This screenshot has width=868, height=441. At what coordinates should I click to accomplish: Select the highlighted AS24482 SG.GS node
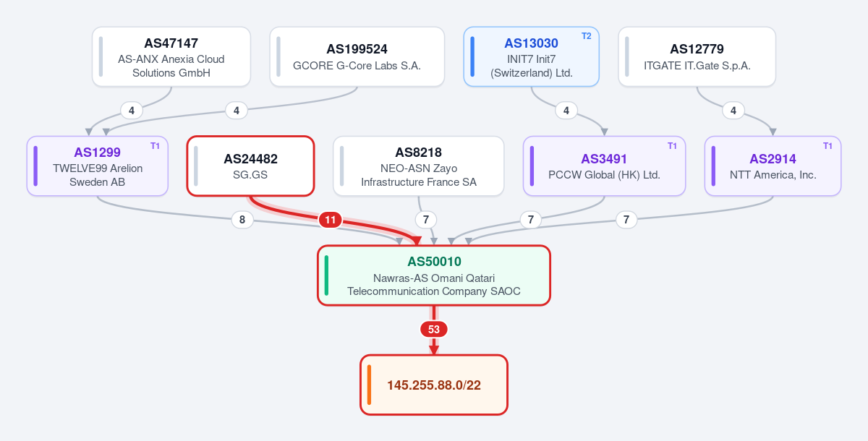[250, 166]
